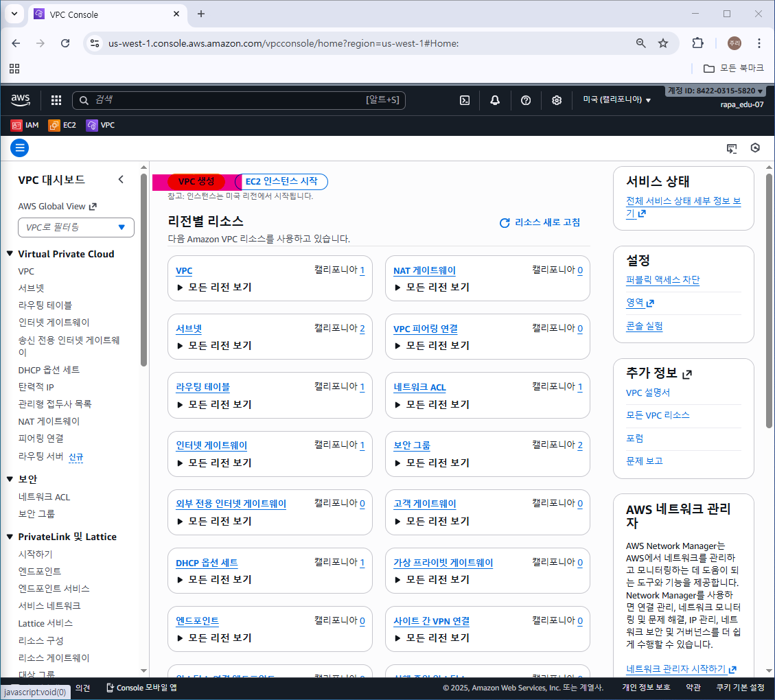Focus the AWS console search field
Viewport: 775px width, 700px height.
point(239,100)
